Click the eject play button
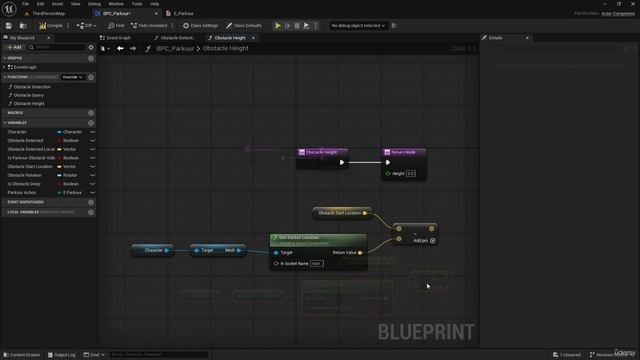640x360 pixels. tap(306, 26)
